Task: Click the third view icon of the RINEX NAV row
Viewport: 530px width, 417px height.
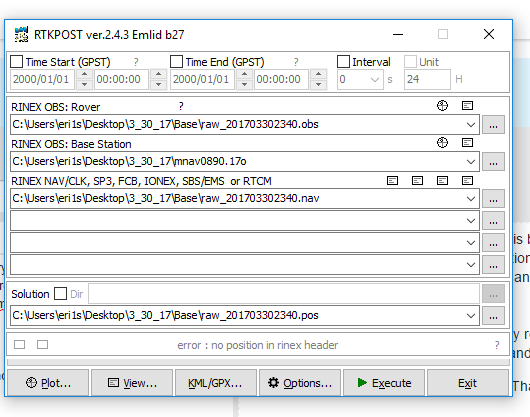Action: click(442, 181)
